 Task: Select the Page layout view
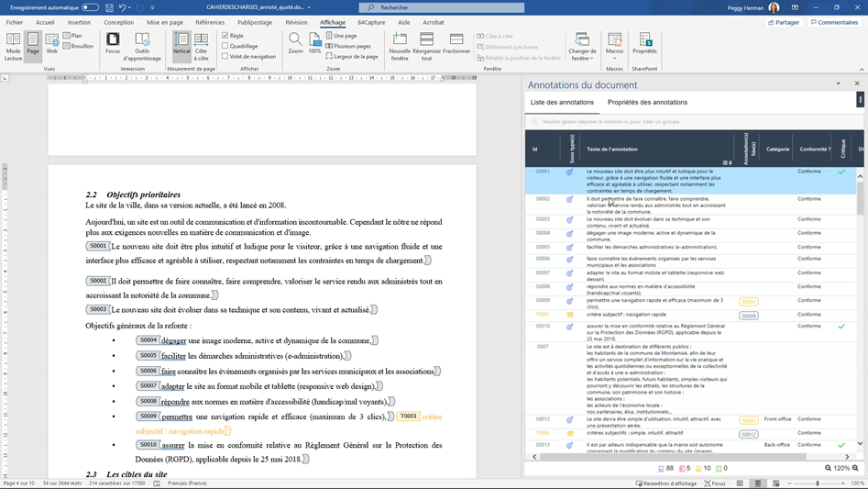(33, 47)
